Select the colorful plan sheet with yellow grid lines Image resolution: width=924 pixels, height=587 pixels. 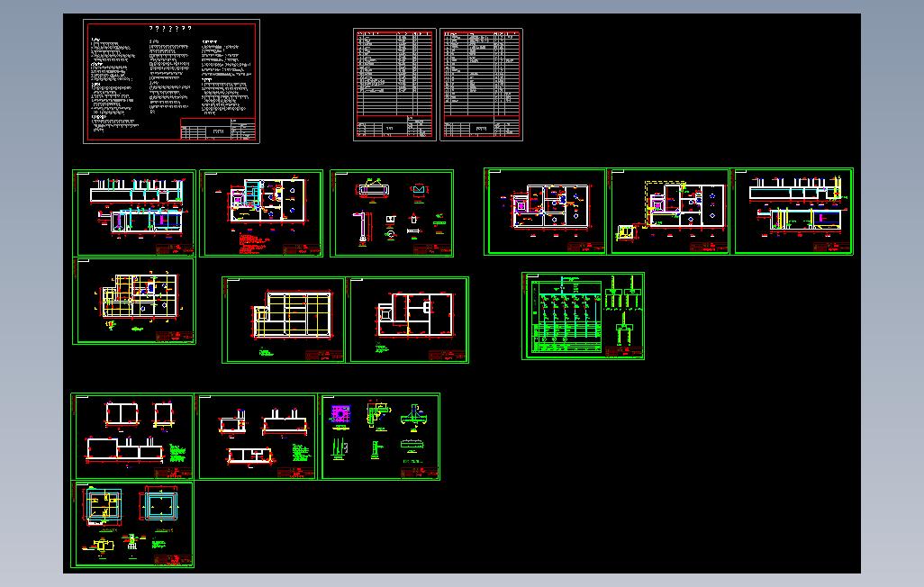coord(134,301)
